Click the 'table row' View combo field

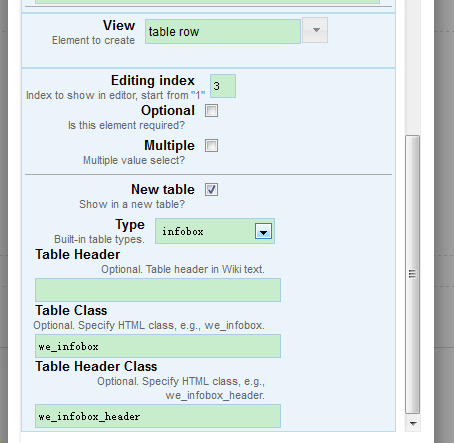point(223,32)
